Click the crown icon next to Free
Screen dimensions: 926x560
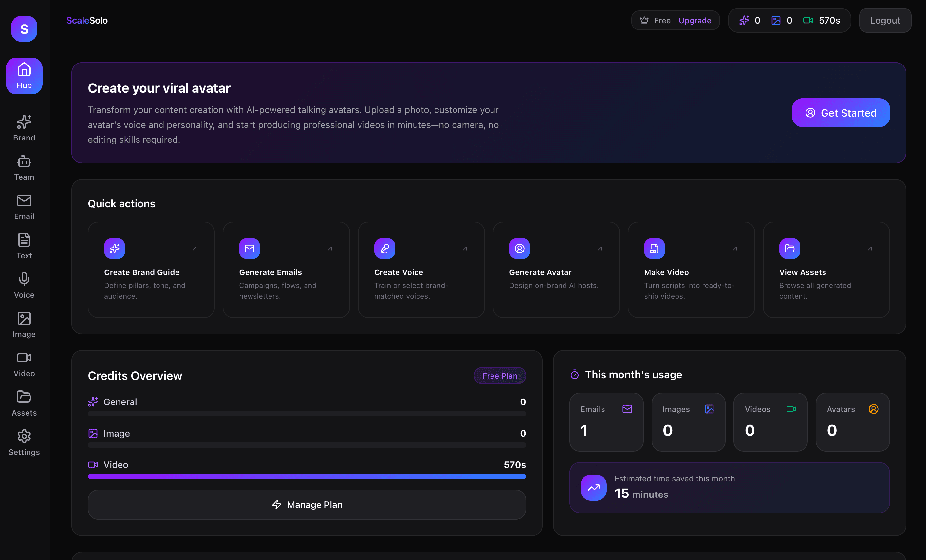pos(644,20)
